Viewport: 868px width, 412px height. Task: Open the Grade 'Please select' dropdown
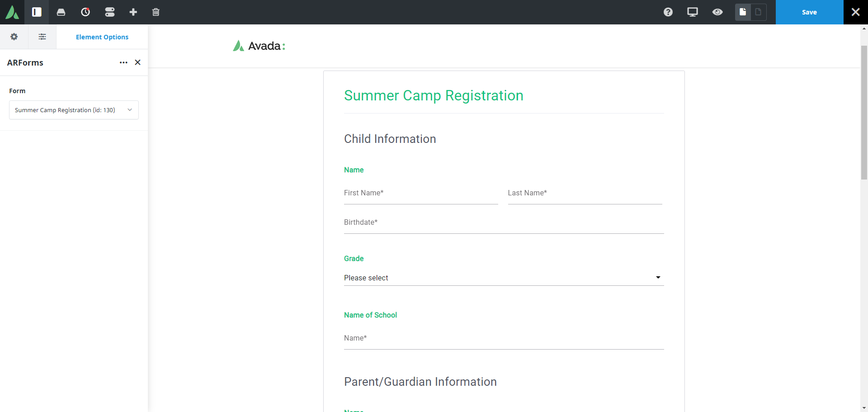tap(504, 278)
